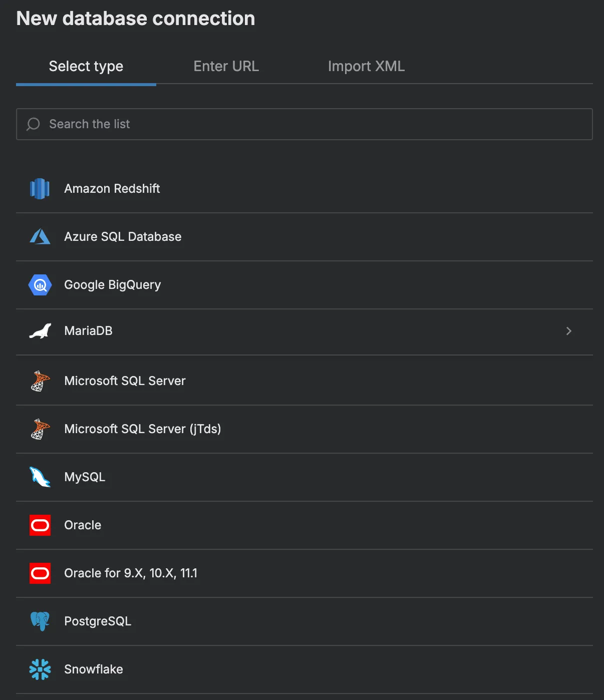Click the Azure SQL Database logo icon

(40, 237)
